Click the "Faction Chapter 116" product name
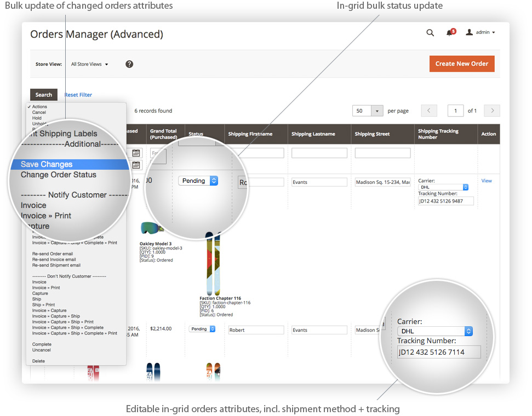Screen dimensions: 532x416 coord(220,298)
